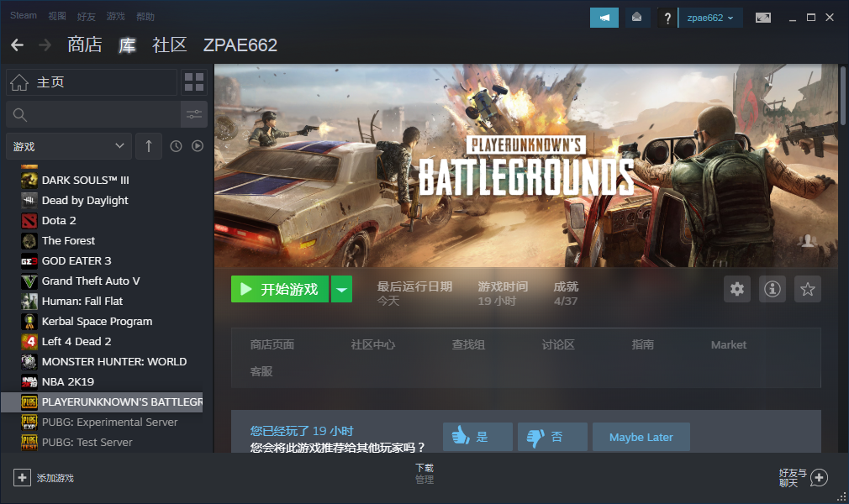Screen dimensions: 849x504
Task: Toggle recent activity clock filter
Action: pyautogui.click(x=176, y=146)
